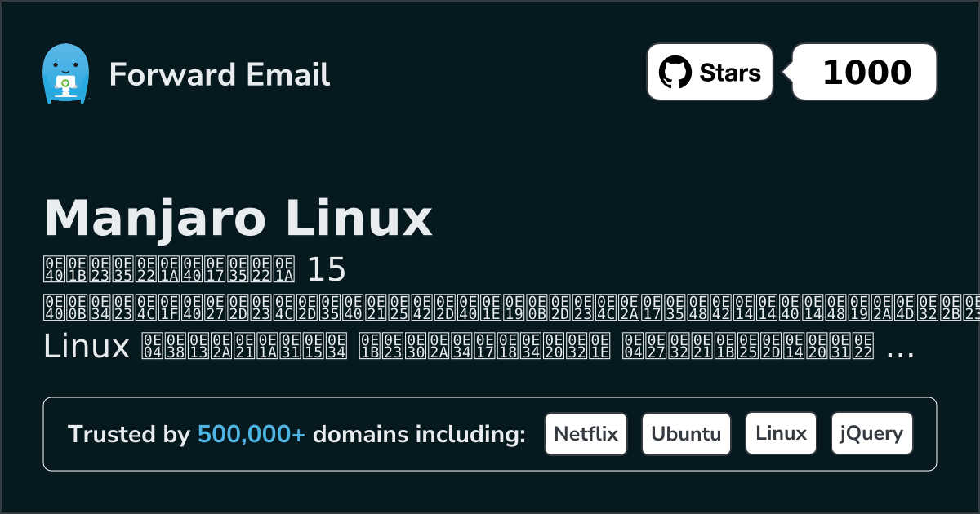Viewport: 980px width, 514px height.
Task: Open the Forward Email brand name link
Action: [219, 74]
